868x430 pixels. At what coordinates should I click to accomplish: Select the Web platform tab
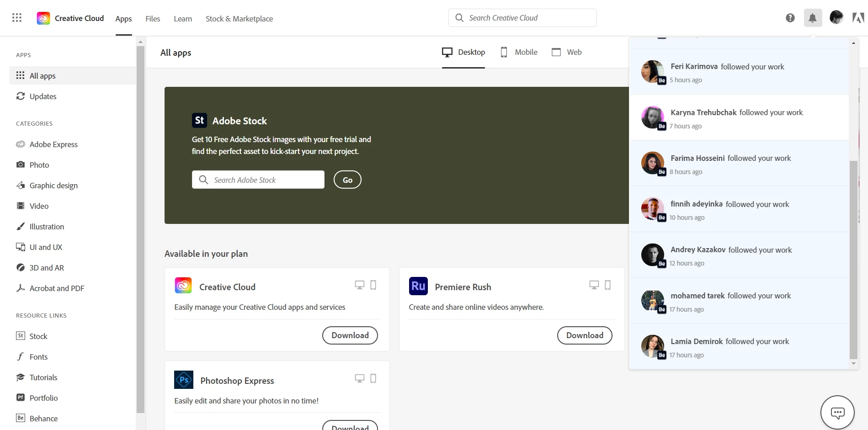[567, 52]
